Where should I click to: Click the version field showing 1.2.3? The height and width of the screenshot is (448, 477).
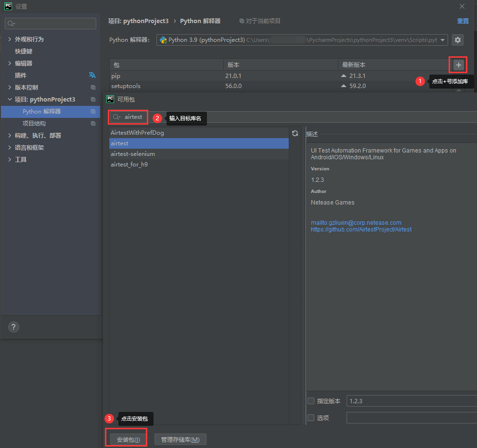click(x=412, y=401)
